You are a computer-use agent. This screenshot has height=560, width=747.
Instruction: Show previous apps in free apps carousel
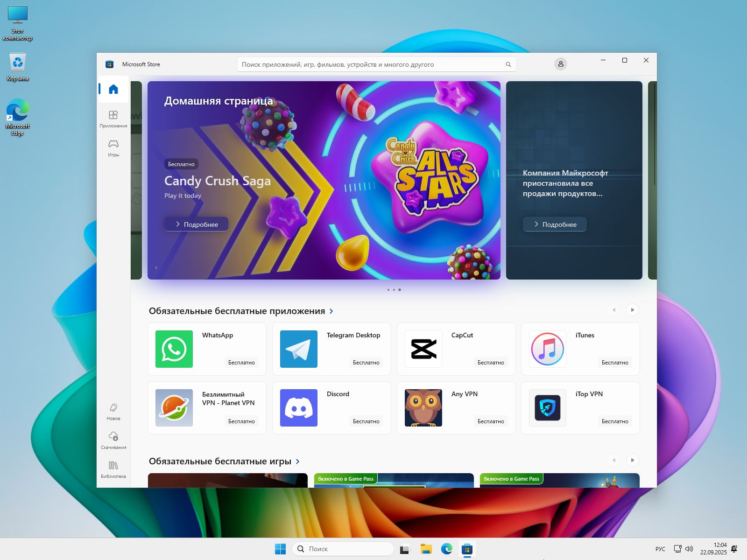614,310
